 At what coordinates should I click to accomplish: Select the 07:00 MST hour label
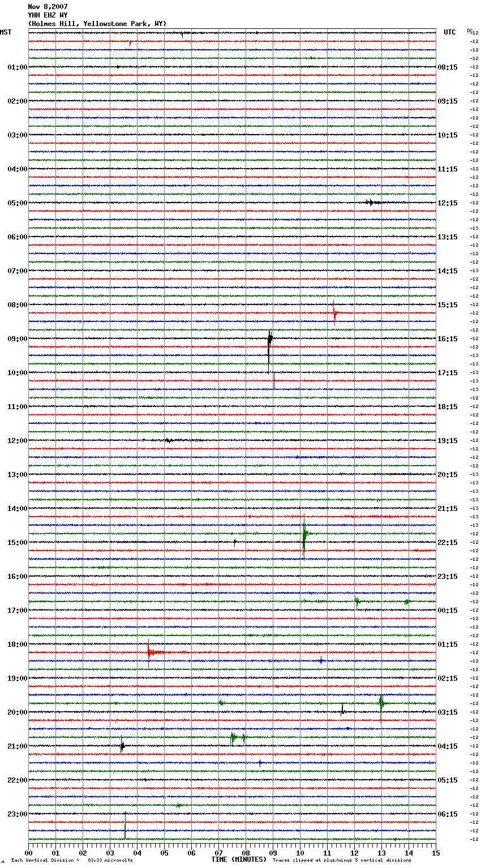(17, 271)
